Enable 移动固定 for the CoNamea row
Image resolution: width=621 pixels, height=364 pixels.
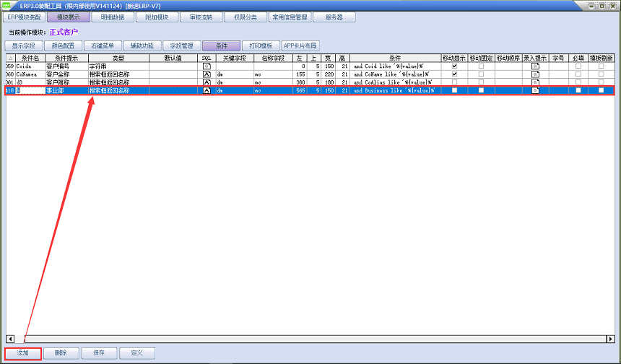[x=481, y=74]
